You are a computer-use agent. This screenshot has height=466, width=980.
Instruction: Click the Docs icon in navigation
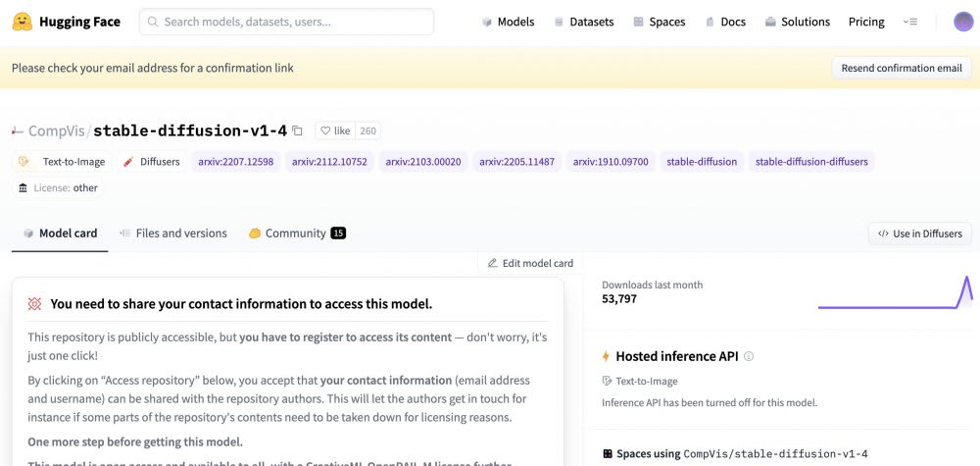coord(710,22)
